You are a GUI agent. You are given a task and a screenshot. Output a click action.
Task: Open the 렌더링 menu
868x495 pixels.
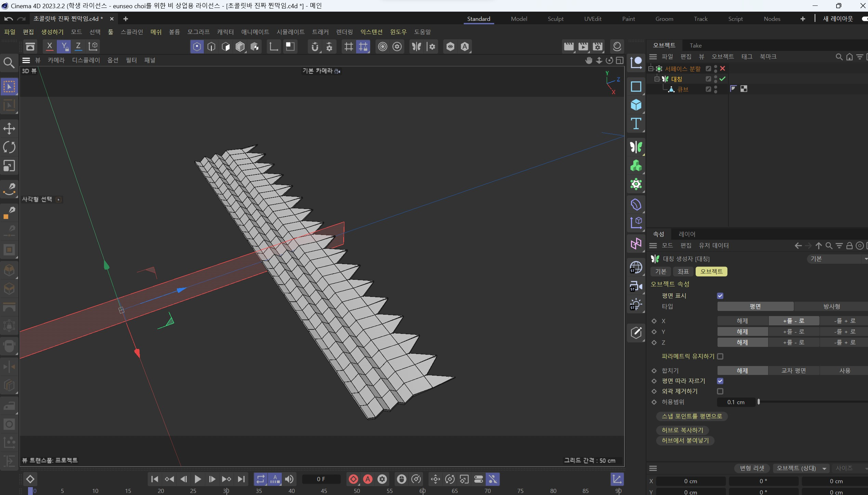coord(344,32)
